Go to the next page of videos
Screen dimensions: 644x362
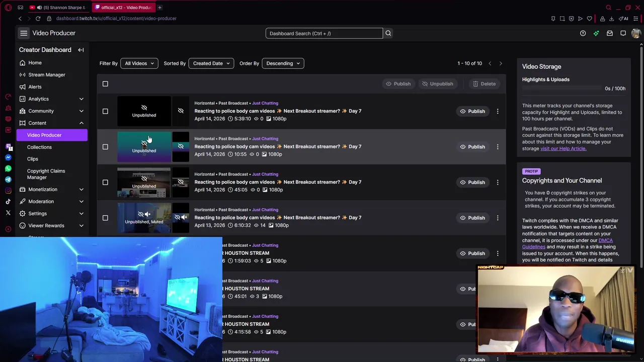[500, 63]
